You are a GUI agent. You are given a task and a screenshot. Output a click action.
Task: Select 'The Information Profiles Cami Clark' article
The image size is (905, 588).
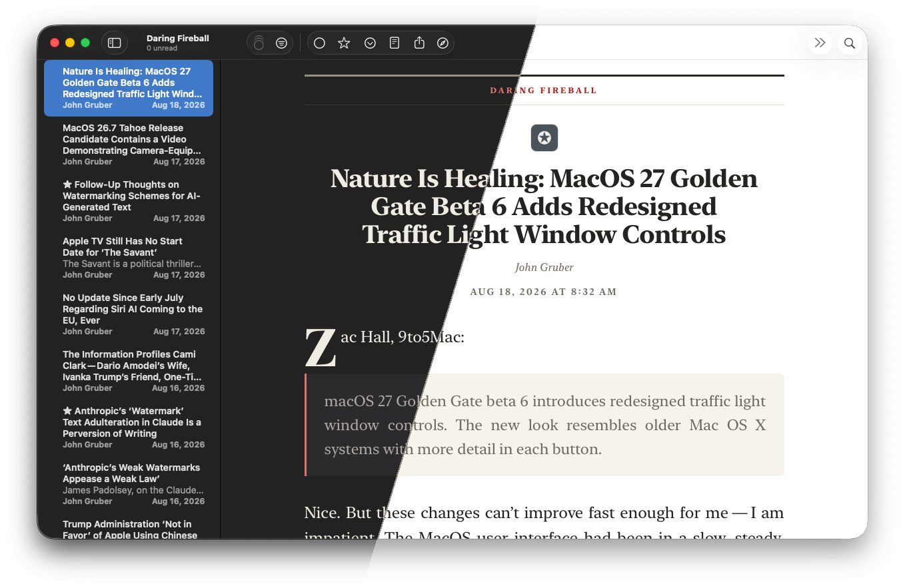[129, 371]
